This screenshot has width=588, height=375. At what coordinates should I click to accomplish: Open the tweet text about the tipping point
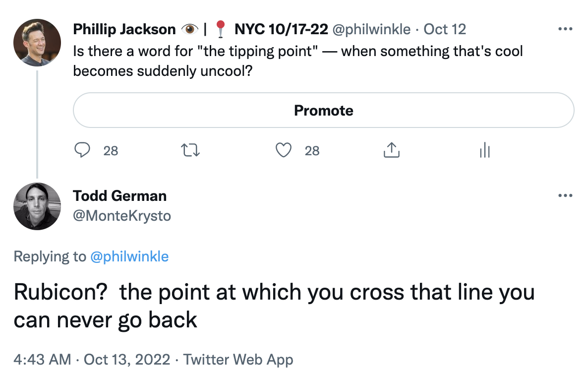(x=297, y=61)
